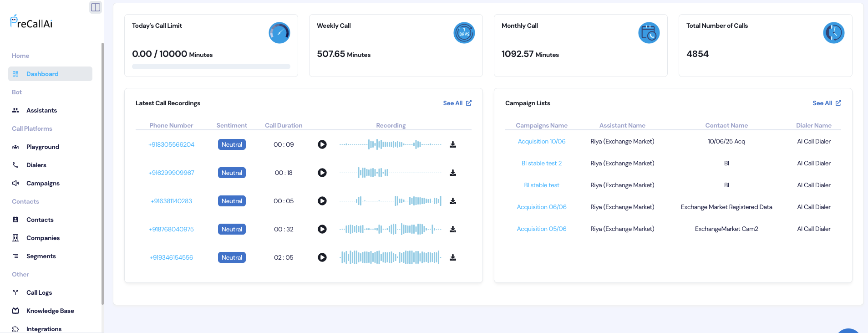The height and width of the screenshot is (333, 868).
Task: Click the Assistants people icon
Action: click(15, 110)
